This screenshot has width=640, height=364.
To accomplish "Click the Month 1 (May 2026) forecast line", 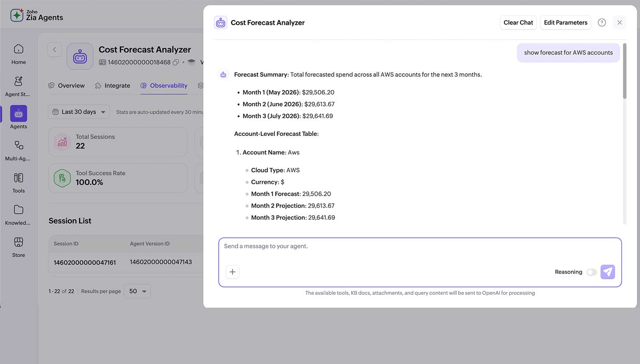I will (288, 92).
